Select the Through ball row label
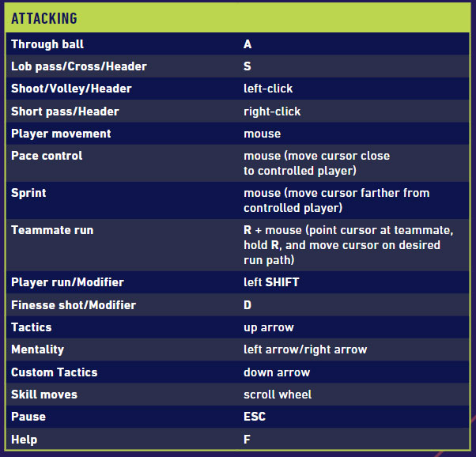The width and height of the screenshot is (476, 457). click(x=47, y=44)
